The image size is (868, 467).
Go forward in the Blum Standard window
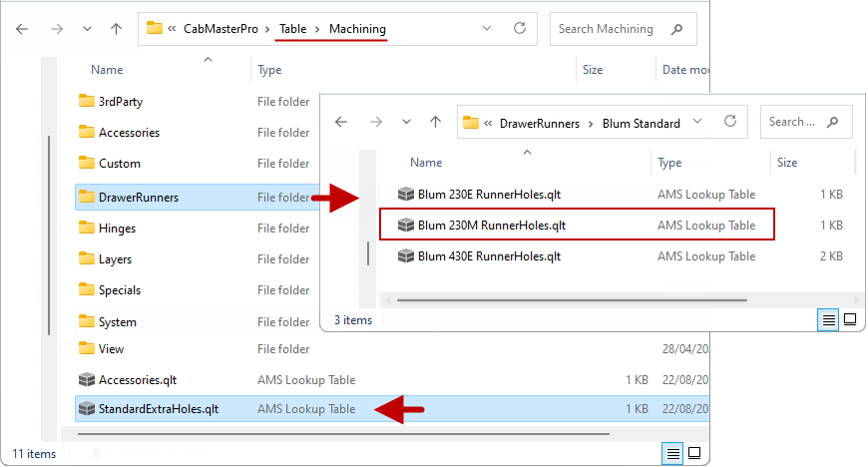(376, 122)
